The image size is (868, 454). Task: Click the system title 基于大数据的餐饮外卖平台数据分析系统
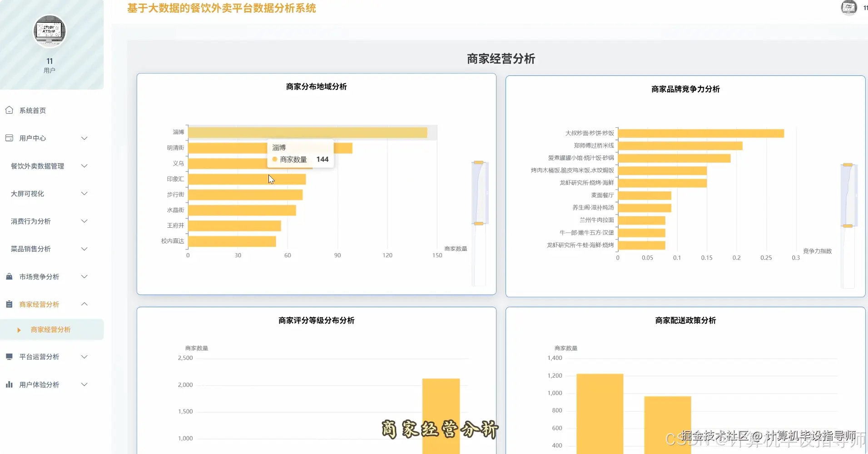click(x=222, y=8)
